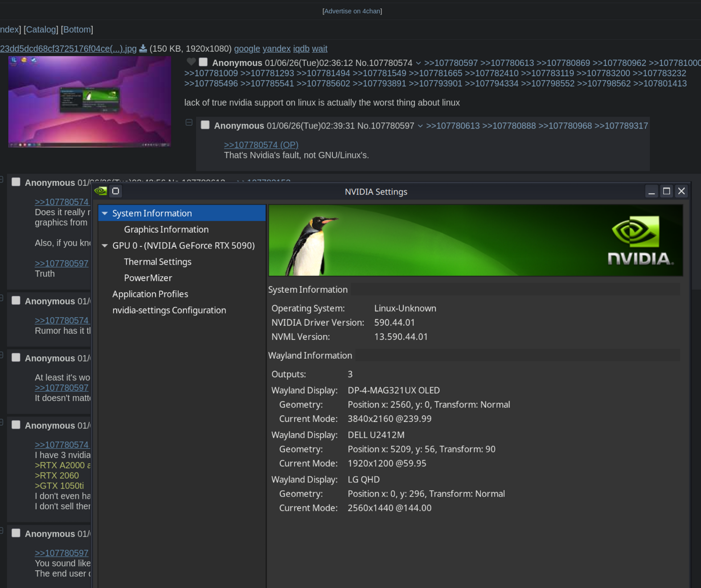Open the post menu arrow after No.107780597
701x588 pixels.
(420, 126)
